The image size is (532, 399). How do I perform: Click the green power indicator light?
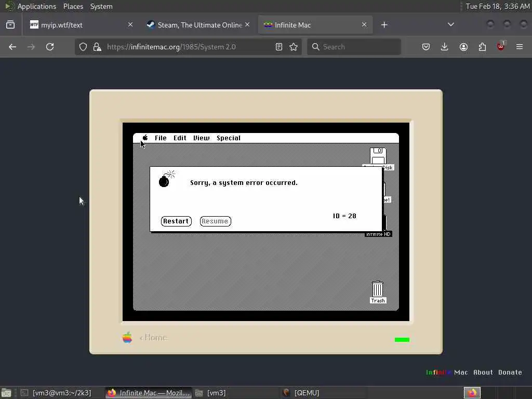(402, 340)
